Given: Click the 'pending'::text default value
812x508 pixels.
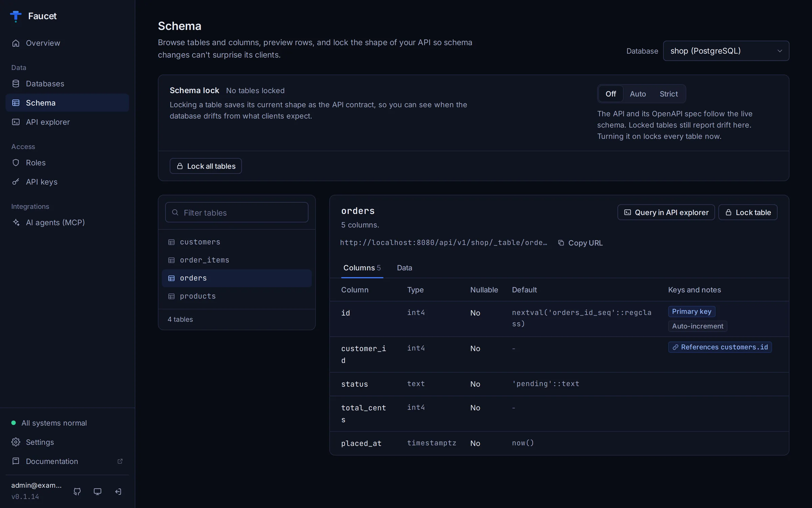Looking at the screenshot, I should [545, 384].
